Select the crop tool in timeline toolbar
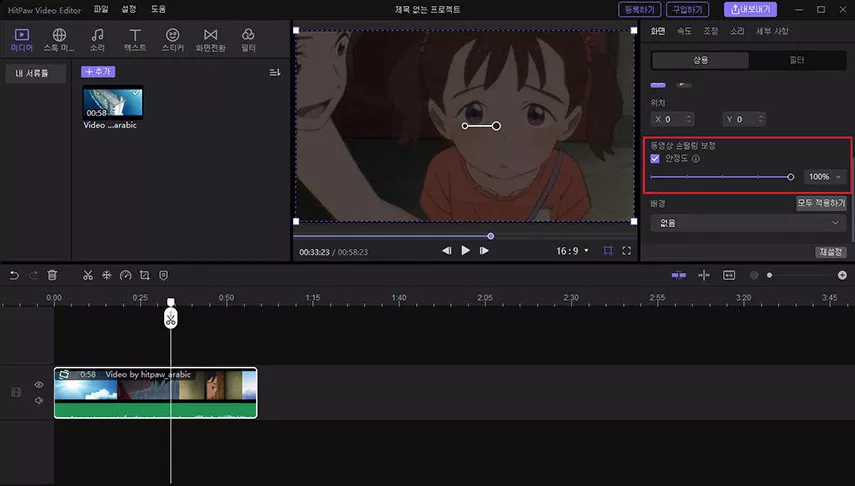855x486 pixels. click(x=144, y=275)
